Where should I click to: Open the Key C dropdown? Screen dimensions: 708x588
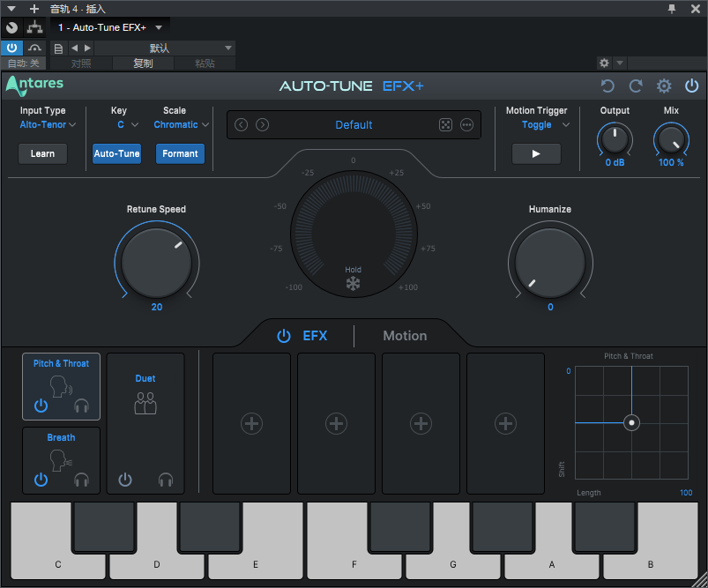tap(128, 124)
